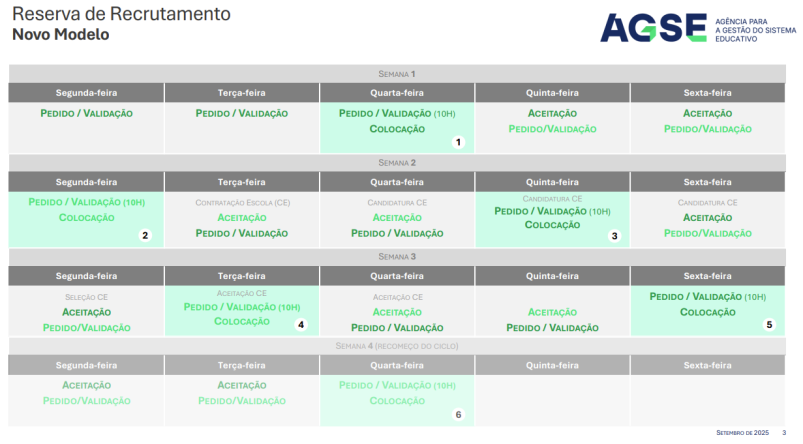
Task: Click the number 1 circle badge
Action: (x=458, y=142)
